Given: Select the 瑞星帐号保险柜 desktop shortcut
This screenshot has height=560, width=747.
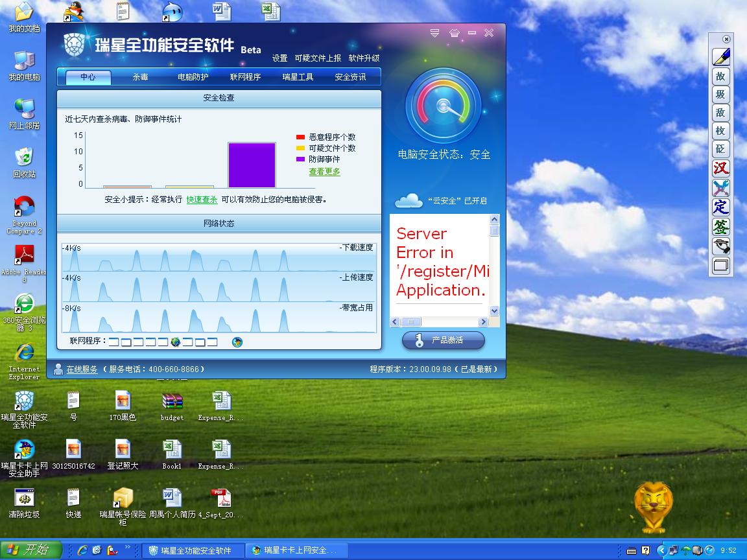Looking at the screenshot, I should [x=123, y=507].
